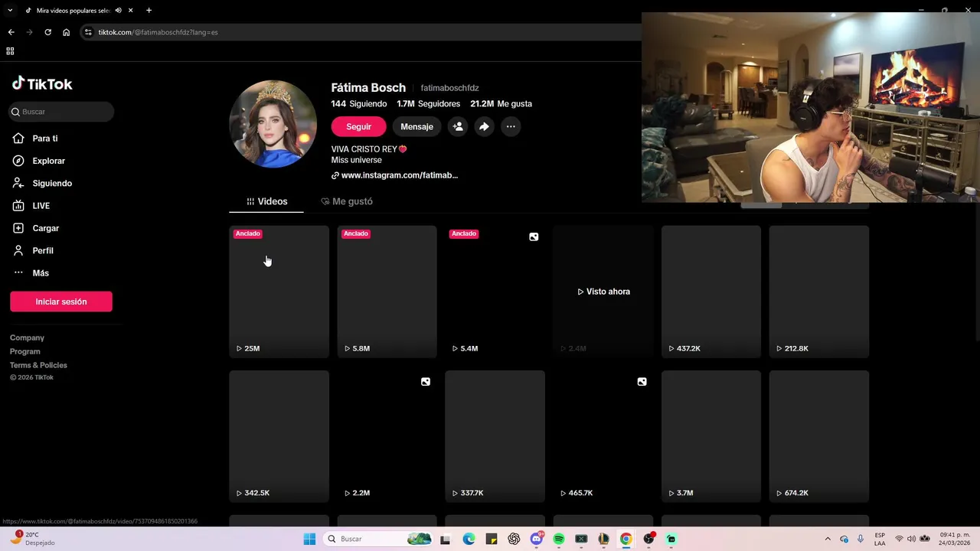This screenshot has width=980, height=551.
Task: Share the profile with arrow icon
Action: click(484, 127)
